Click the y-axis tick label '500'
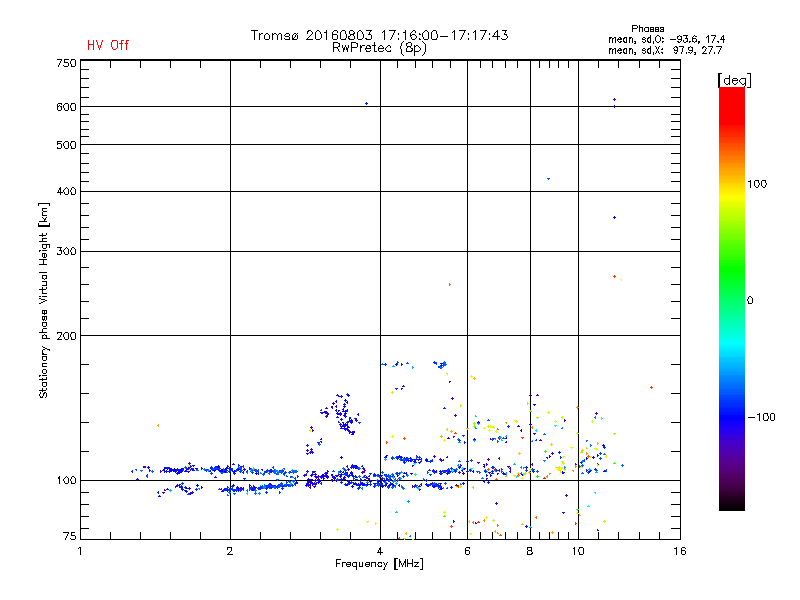The height and width of the screenshot is (600, 800). coord(66,145)
